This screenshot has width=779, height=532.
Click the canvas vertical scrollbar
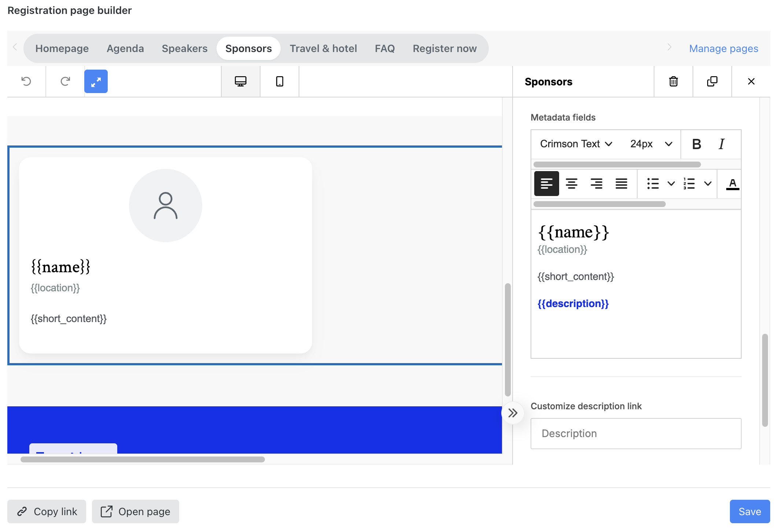click(507, 340)
